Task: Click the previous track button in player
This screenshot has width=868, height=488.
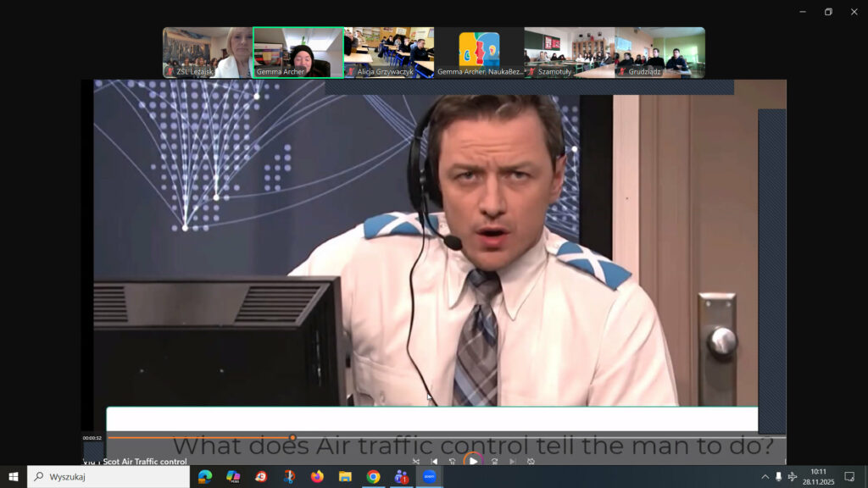Action: coord(435,462)
